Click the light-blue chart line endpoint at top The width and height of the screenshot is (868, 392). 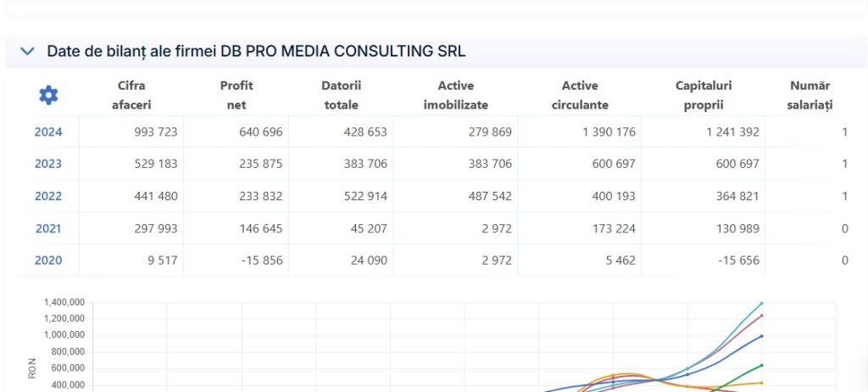point(762,303)
